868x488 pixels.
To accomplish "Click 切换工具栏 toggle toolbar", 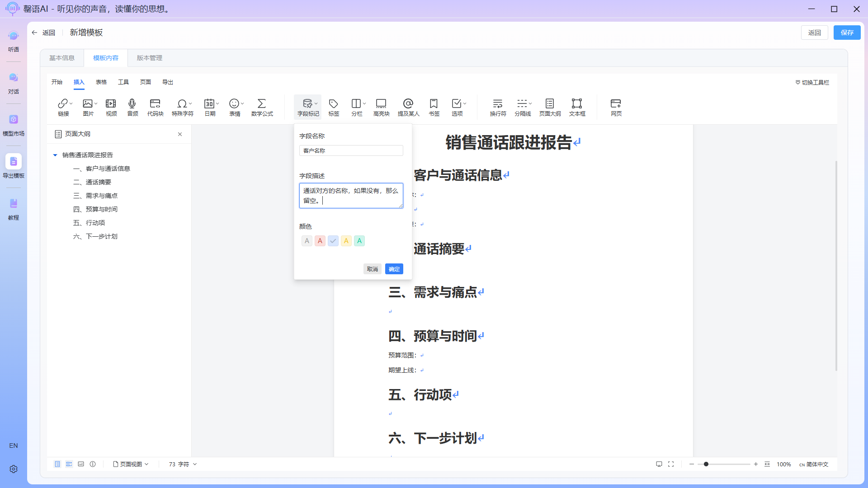I will 812,82.
